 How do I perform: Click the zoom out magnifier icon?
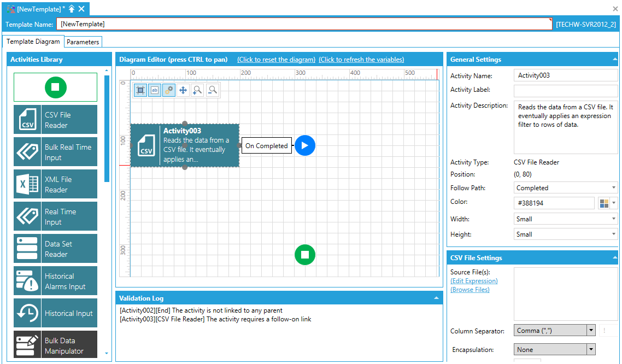(x=212, y=90)
